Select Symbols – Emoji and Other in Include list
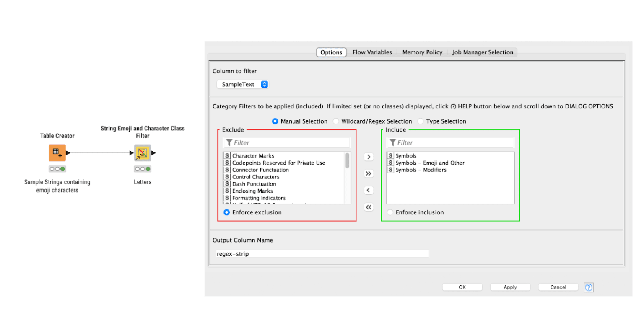Image resolution: width=644 pixels, height=315 pixels. (430, 163)
